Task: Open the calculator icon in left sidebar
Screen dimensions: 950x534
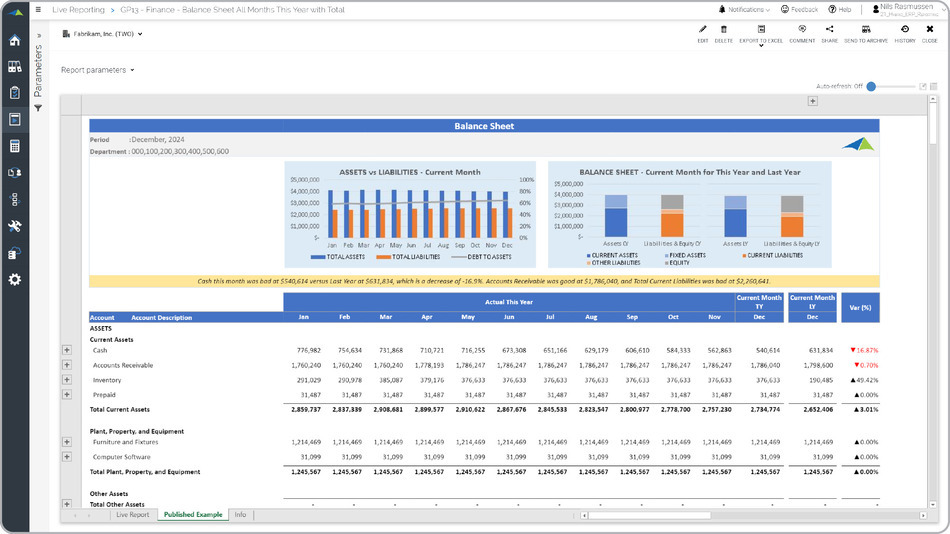Action: [14, 146]
